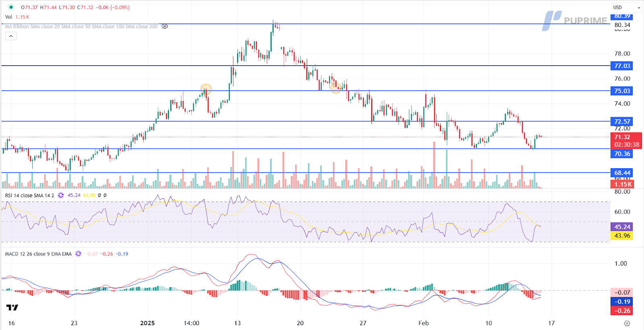Collapse the indicator legend with the chevron
This screenshot has height=330, width=644.
11,36
